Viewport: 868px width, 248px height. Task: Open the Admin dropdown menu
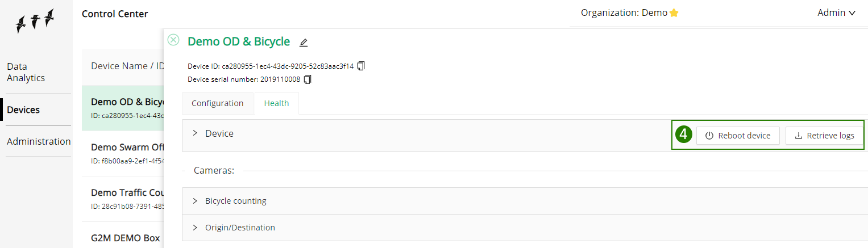coord(836,12)
